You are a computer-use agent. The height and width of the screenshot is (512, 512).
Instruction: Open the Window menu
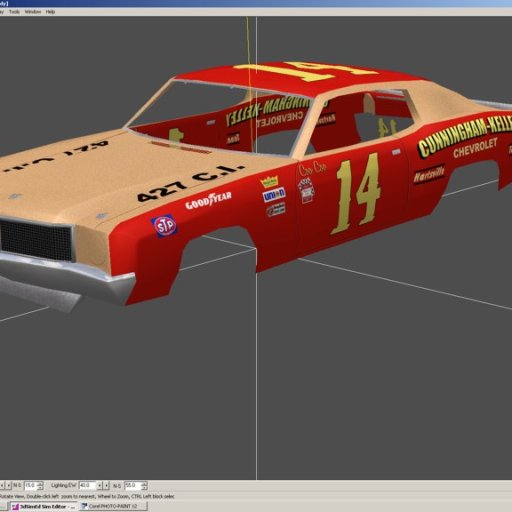33,12
